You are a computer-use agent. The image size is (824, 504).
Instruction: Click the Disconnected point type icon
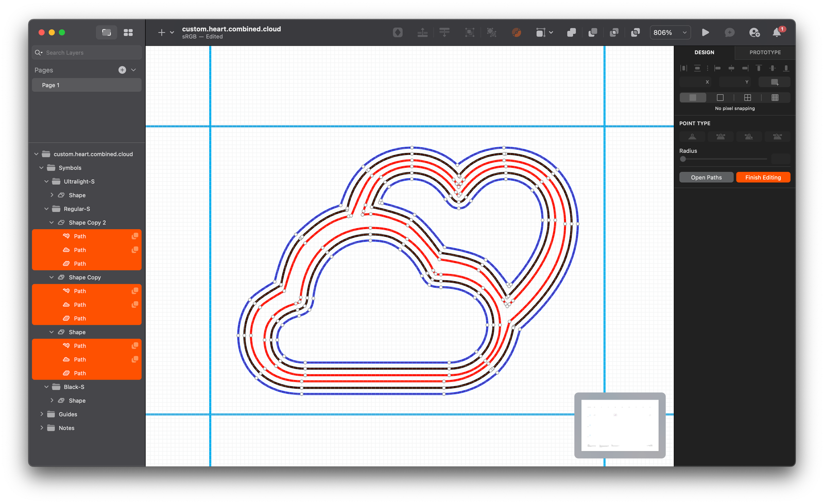(749, 136)
